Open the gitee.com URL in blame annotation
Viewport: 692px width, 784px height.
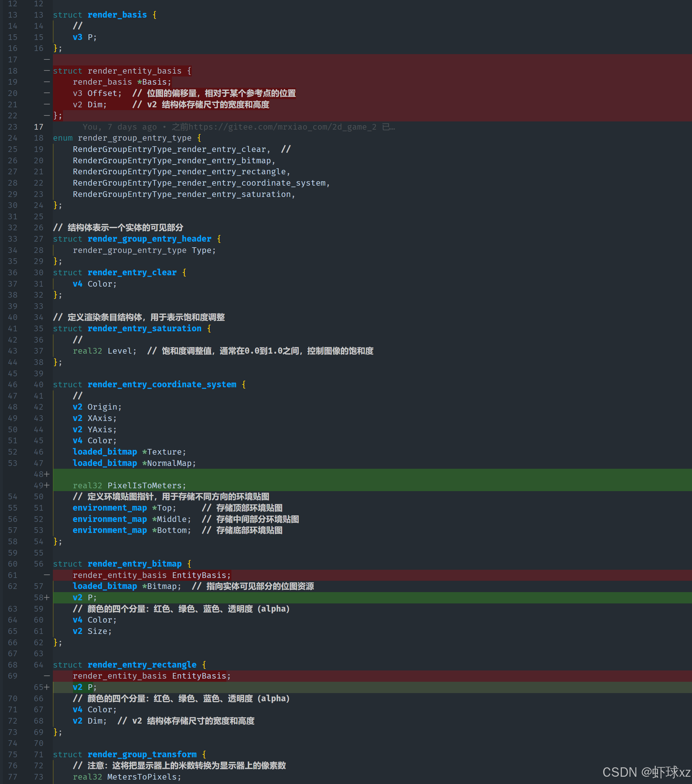pyautogui.click(x=282, y=127)
